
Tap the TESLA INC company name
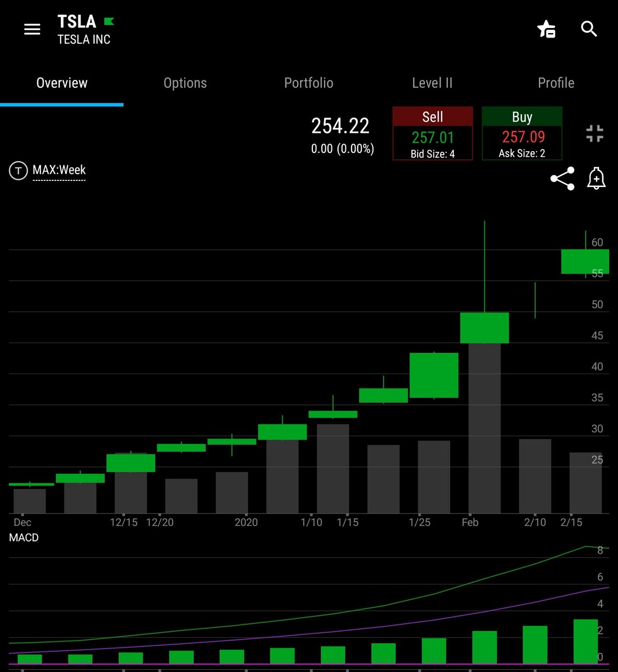[x=84, y=40]
